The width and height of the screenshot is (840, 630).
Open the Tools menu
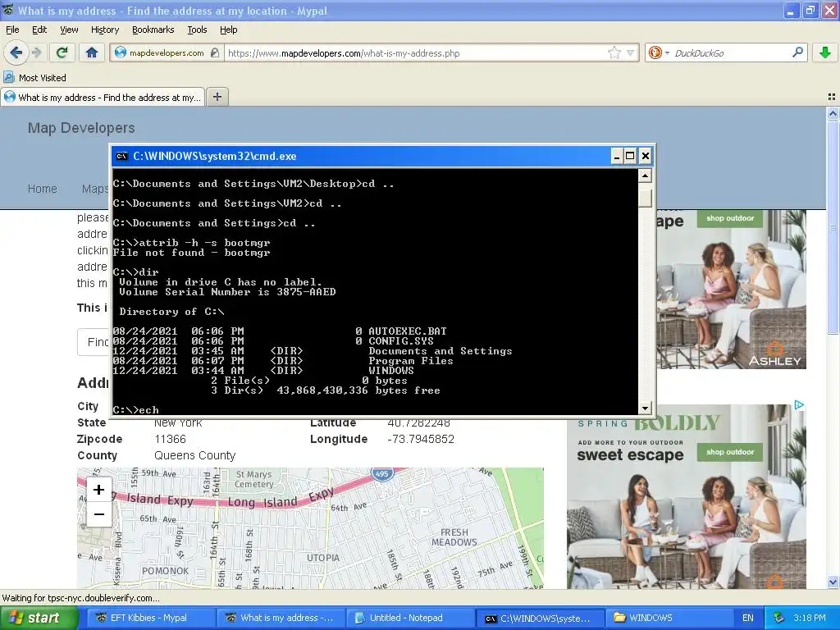[x=197, y=30]
